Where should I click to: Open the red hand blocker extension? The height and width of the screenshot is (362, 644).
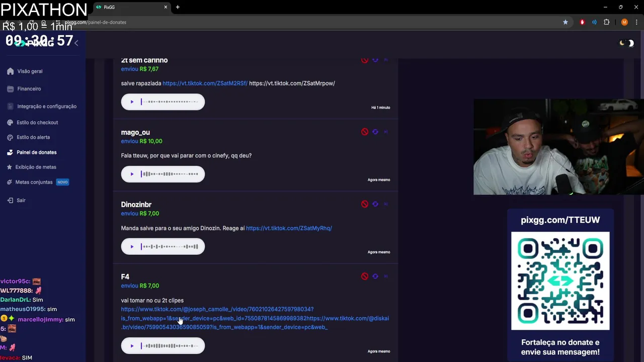pyautogui.click(x=582, y=22)
